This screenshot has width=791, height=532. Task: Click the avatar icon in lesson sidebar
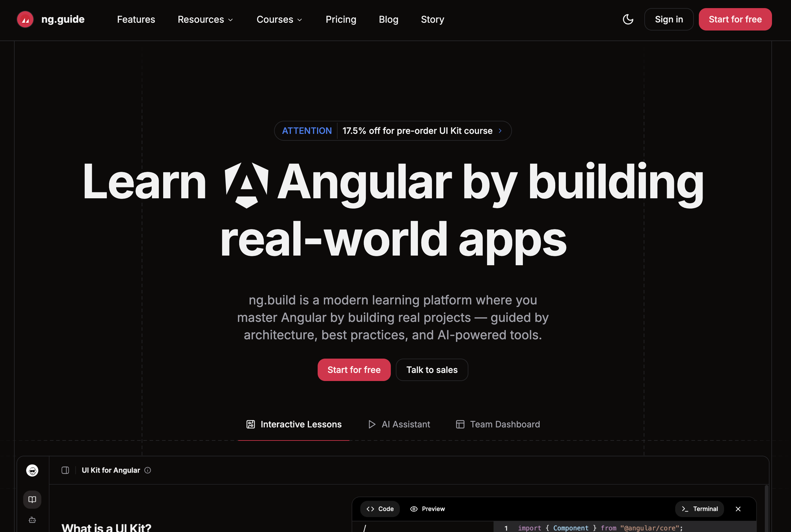click(x=32, y=471)
